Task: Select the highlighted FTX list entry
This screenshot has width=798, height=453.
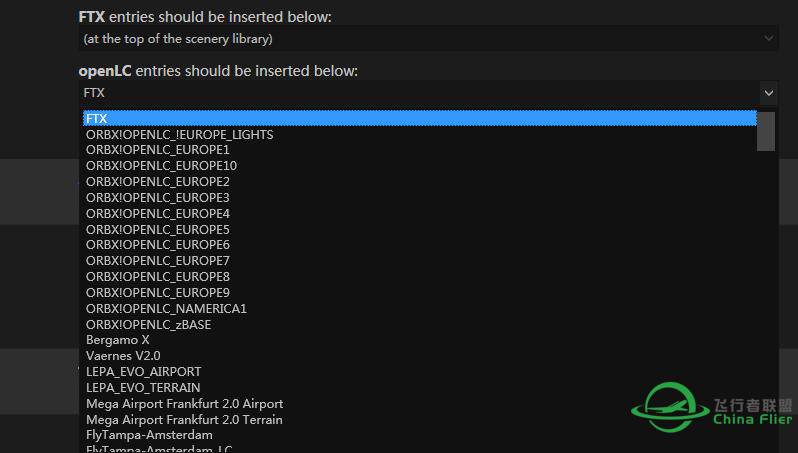Action: (418, 118)
